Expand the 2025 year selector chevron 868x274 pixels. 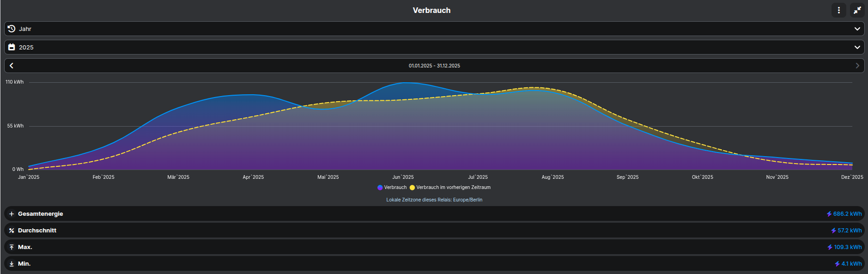857,47
